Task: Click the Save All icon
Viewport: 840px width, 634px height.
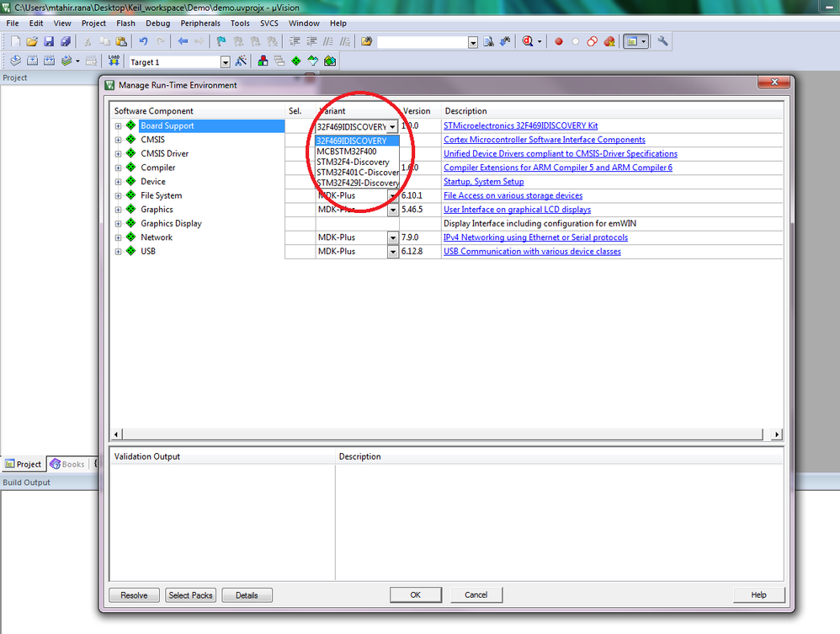Action: point(66,41)
